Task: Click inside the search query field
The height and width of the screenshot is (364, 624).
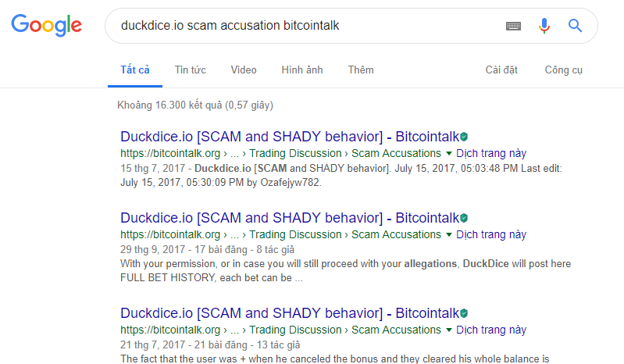Action: click(302, 26)
